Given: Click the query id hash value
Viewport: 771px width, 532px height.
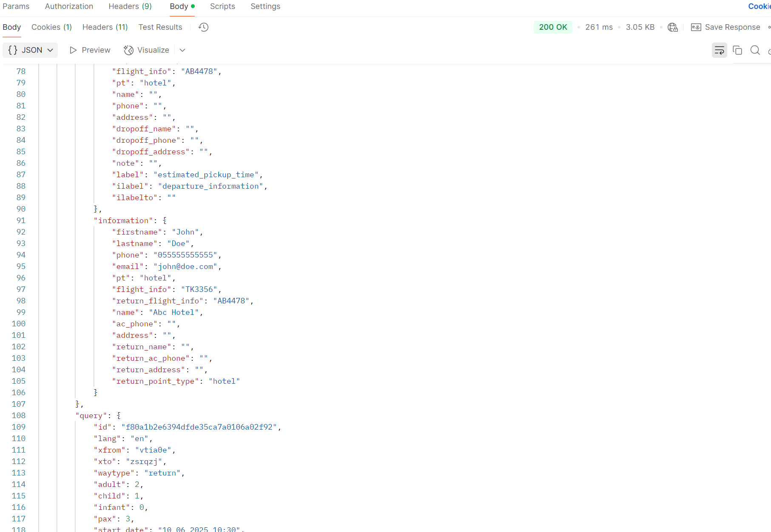Looking at the screenshot, I should tap(199, 427).
